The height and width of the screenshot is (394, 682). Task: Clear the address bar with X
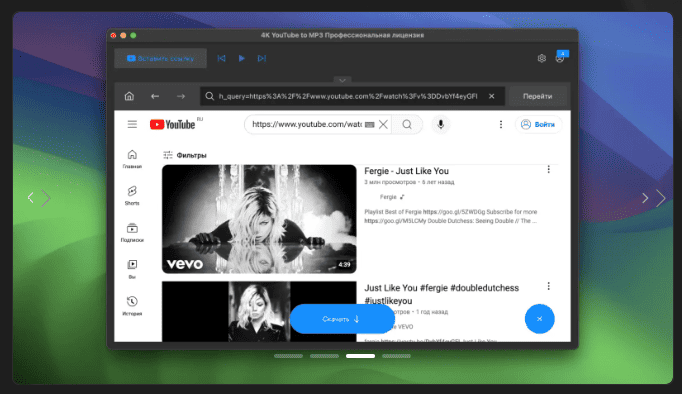coord(491,96)
